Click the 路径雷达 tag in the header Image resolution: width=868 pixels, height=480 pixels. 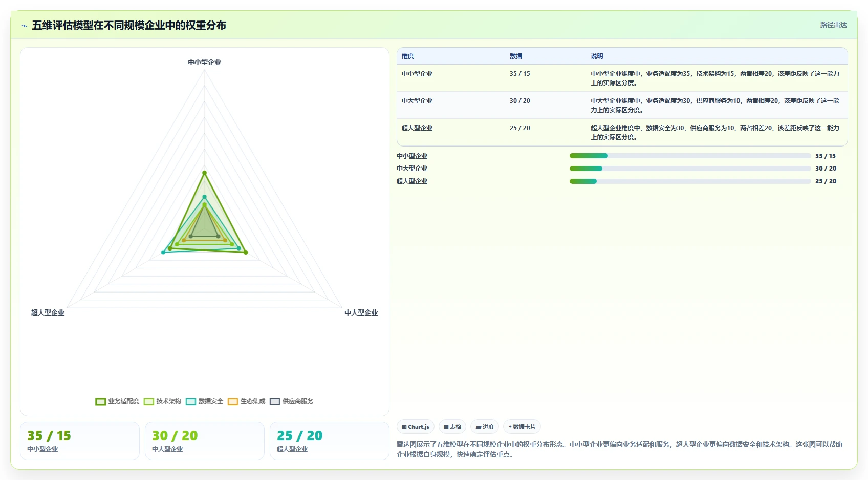pyautogui.click(x=833, y=25)
